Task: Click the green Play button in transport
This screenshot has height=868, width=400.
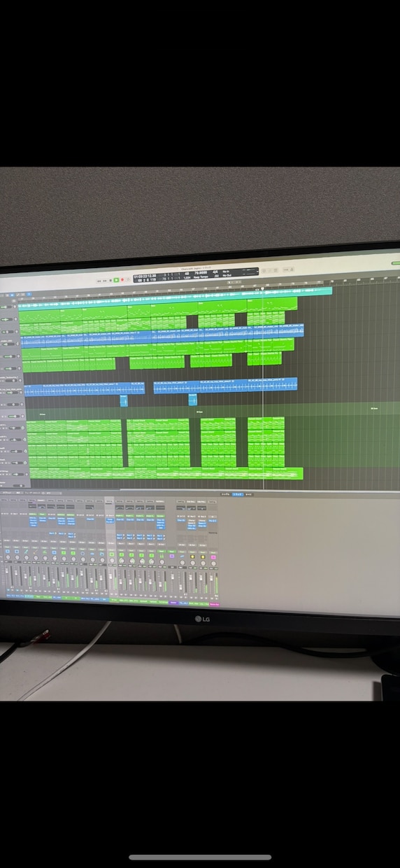Action: click(x=116, y=280)
